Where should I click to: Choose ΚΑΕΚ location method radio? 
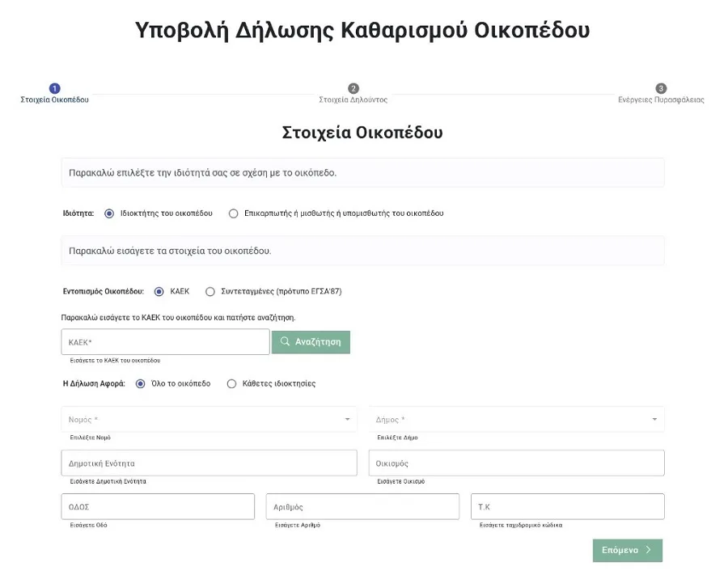coord(159,291)
